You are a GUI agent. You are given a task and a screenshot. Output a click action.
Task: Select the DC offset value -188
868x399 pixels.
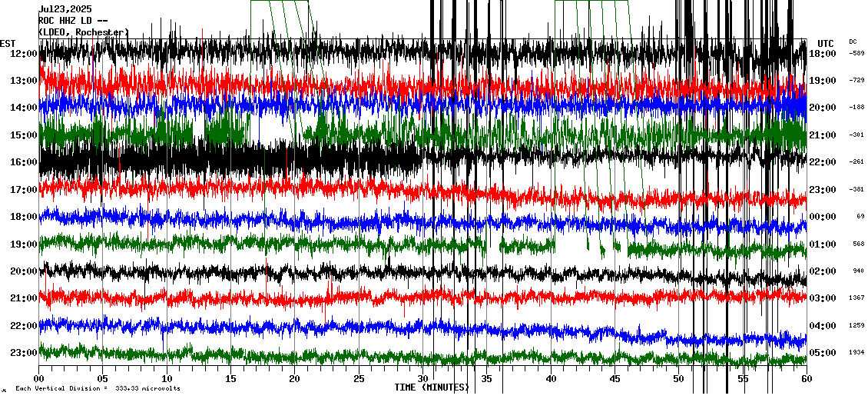(x=858, y=108)
